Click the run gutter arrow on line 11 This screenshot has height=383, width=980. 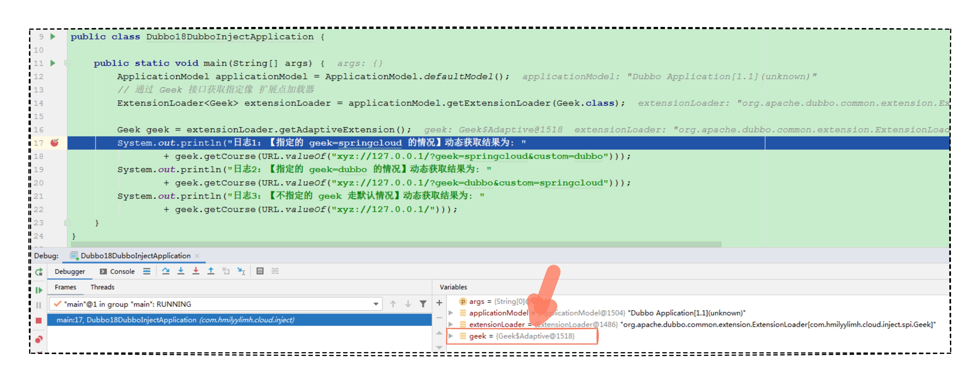point(53,63)
